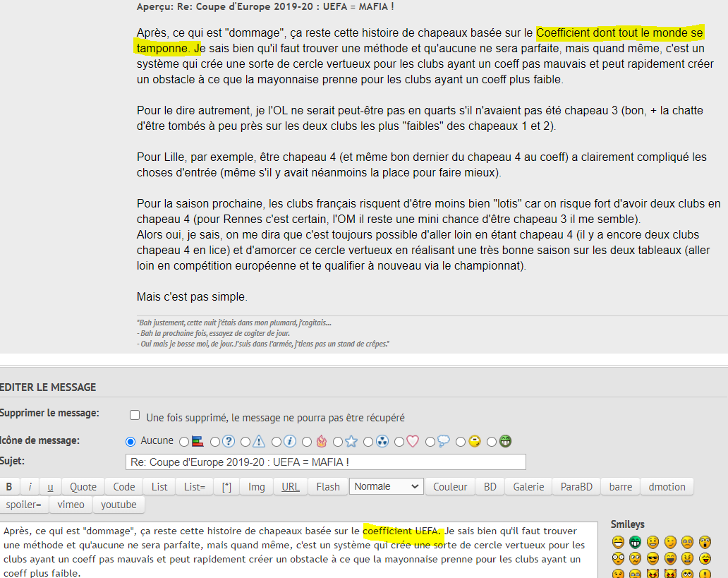Choose the question mark message icon radio

215,442
